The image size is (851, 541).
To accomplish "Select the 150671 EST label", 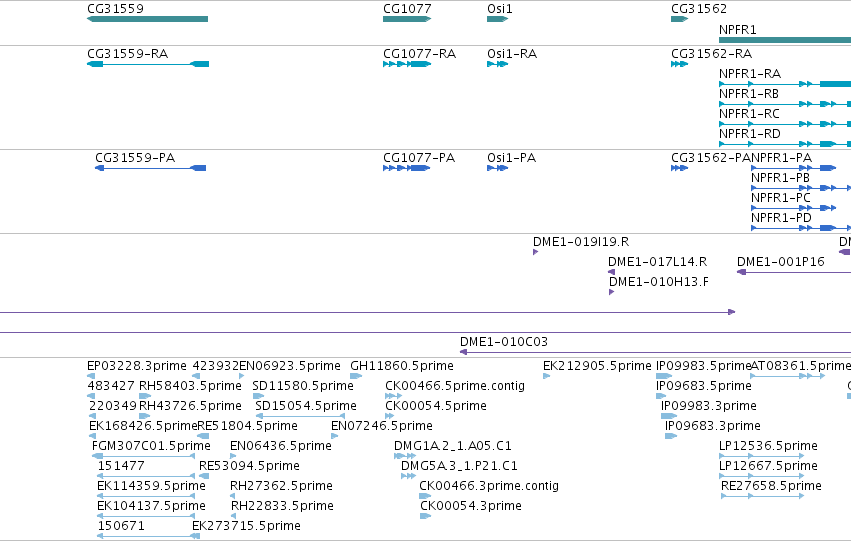I will click(x=121, y=526).
